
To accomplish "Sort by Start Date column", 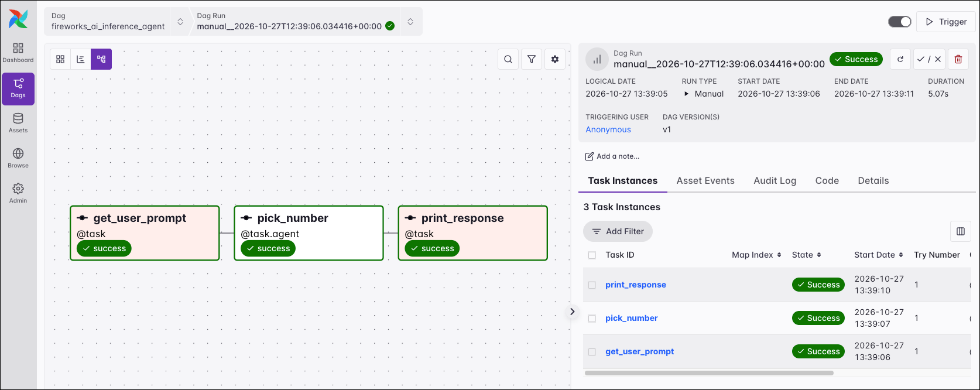I will pos(879,255).
